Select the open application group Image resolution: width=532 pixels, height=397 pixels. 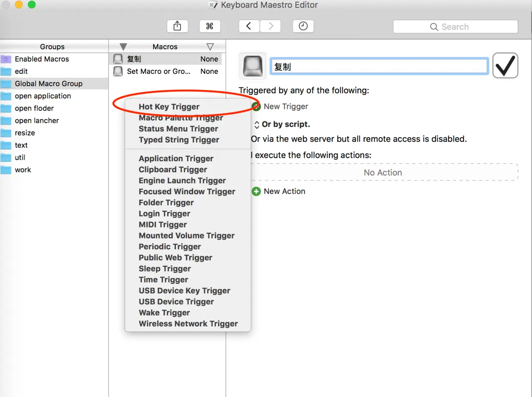coord(54,96)
